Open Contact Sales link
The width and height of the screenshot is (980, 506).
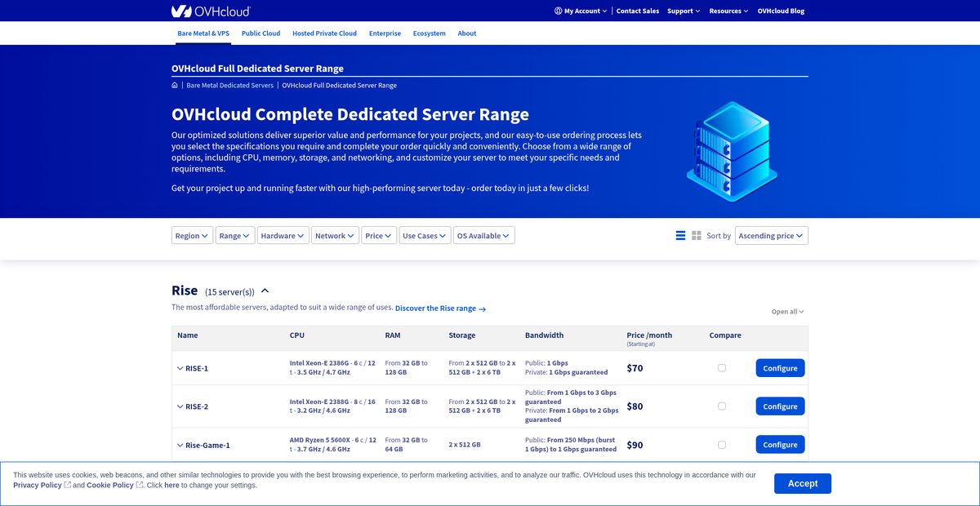[x=638, y=11]
